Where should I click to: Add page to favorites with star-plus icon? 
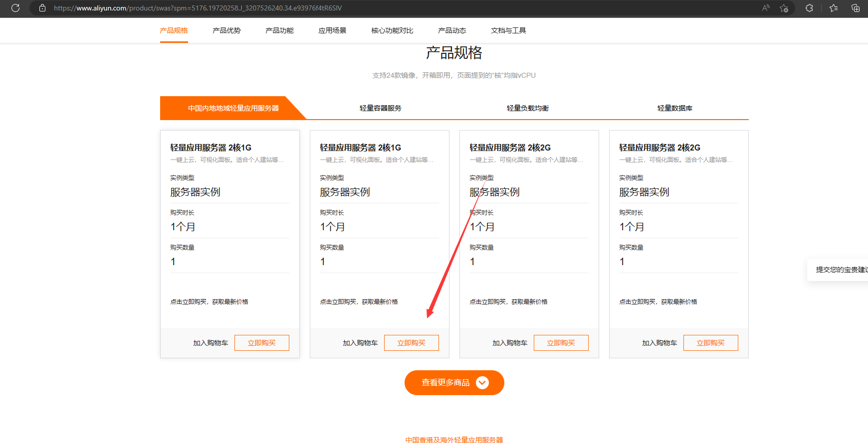[784, 8]
